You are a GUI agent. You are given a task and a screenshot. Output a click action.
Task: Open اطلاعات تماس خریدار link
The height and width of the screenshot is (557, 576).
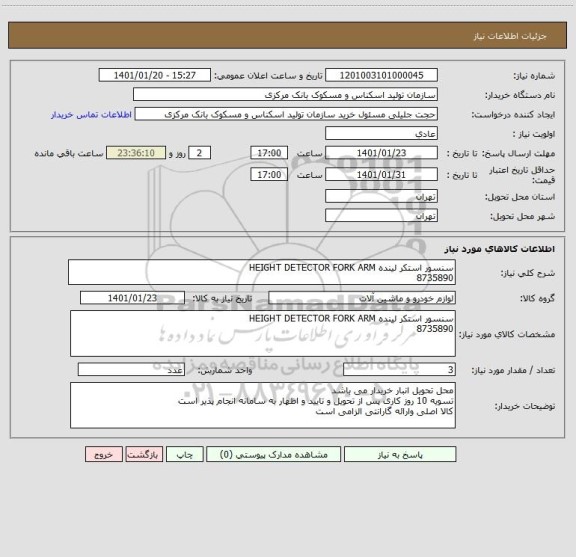coord(91,115)
